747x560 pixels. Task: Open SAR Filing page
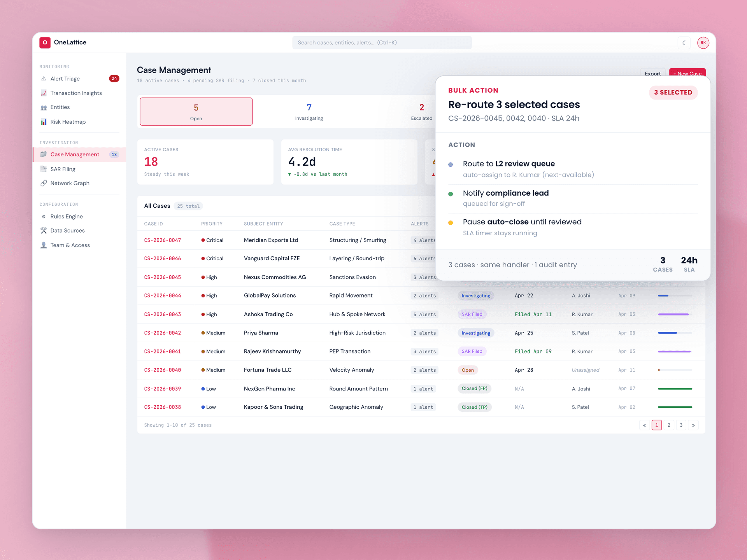[x=79, y=169]
